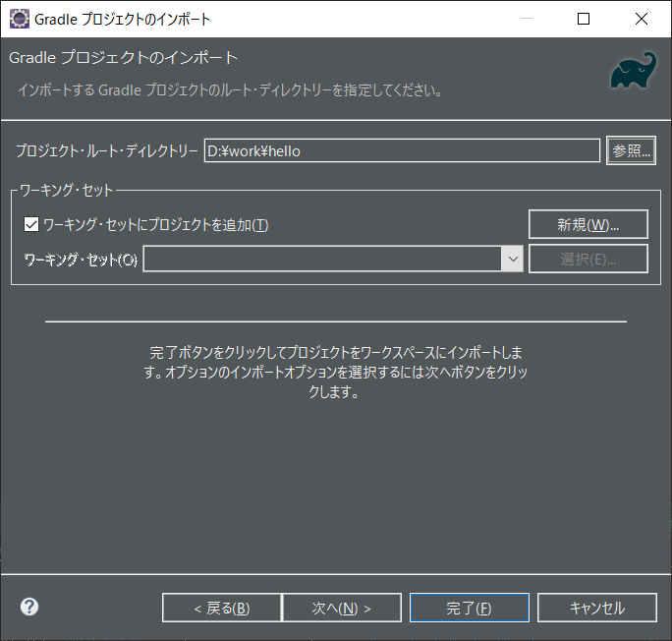Click the プロジェクト・ルート・ディレクトリー label

tap(107, 151)
